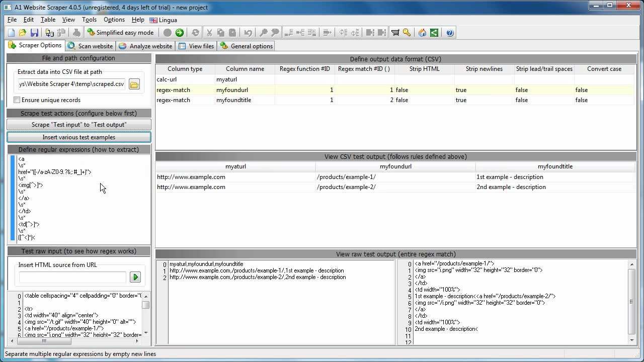The image size is (644, 362).
Task: Click raw test output scrollbar up arrow
Action: [632, 264]
